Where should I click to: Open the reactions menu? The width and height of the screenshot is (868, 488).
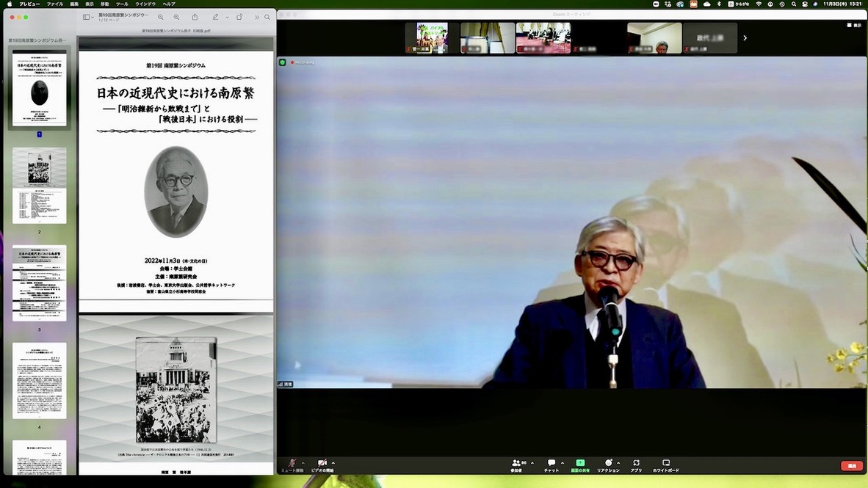click(608, 464)
